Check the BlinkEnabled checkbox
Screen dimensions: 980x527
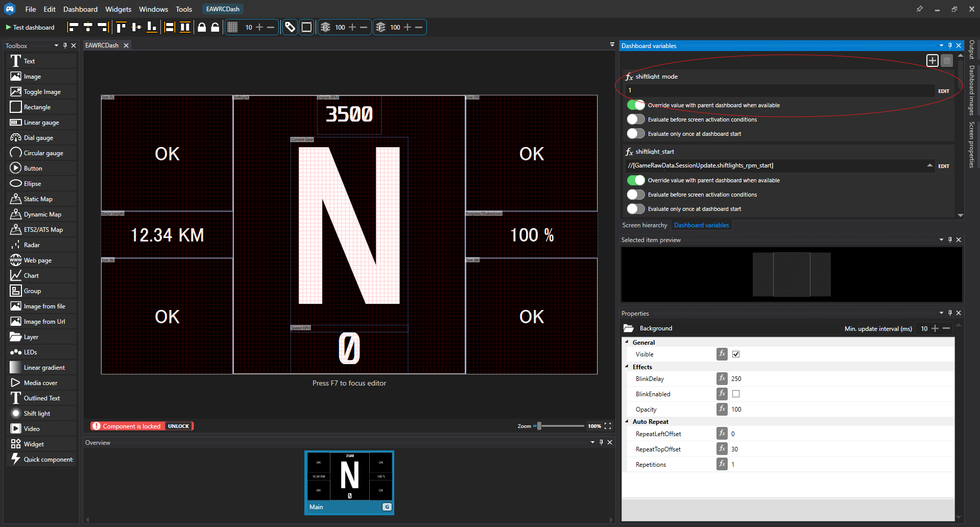(736, 394)
